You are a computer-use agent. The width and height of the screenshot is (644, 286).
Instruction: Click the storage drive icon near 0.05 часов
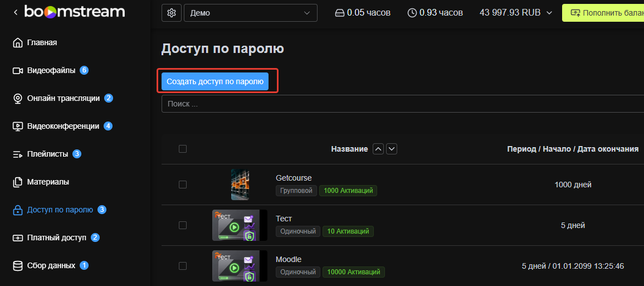[340, 13]
